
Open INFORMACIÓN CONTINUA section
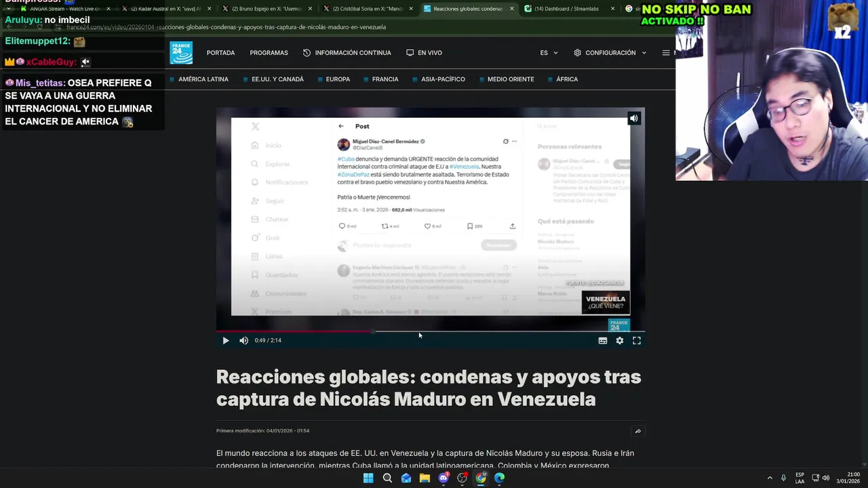(353, 53)
